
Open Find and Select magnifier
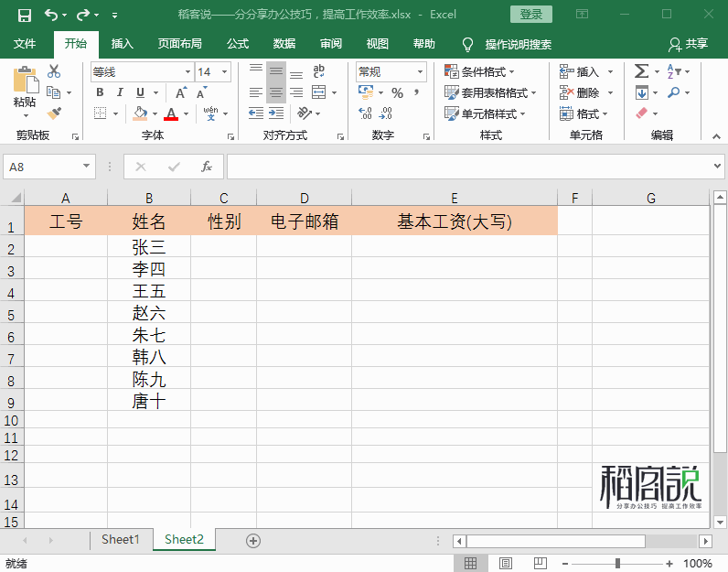pyautogui.click(x=674, y=92)
